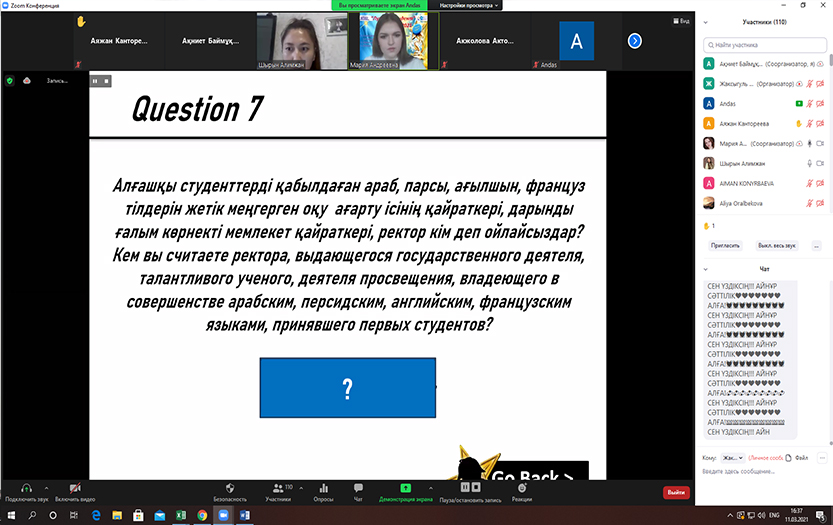Click the green Демонстрация экрана share icon
Screen dimensions: 833x525
[x=404, y=487]
